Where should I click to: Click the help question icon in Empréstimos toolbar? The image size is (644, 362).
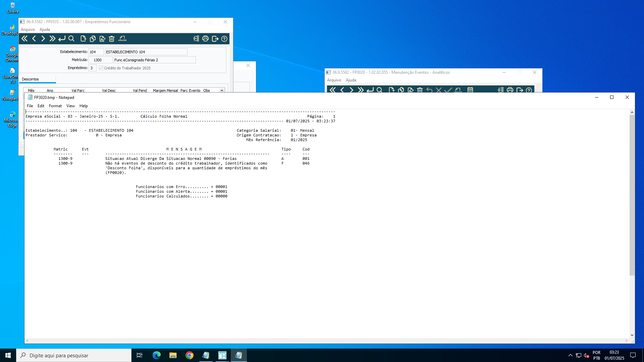tap(224, 39)
